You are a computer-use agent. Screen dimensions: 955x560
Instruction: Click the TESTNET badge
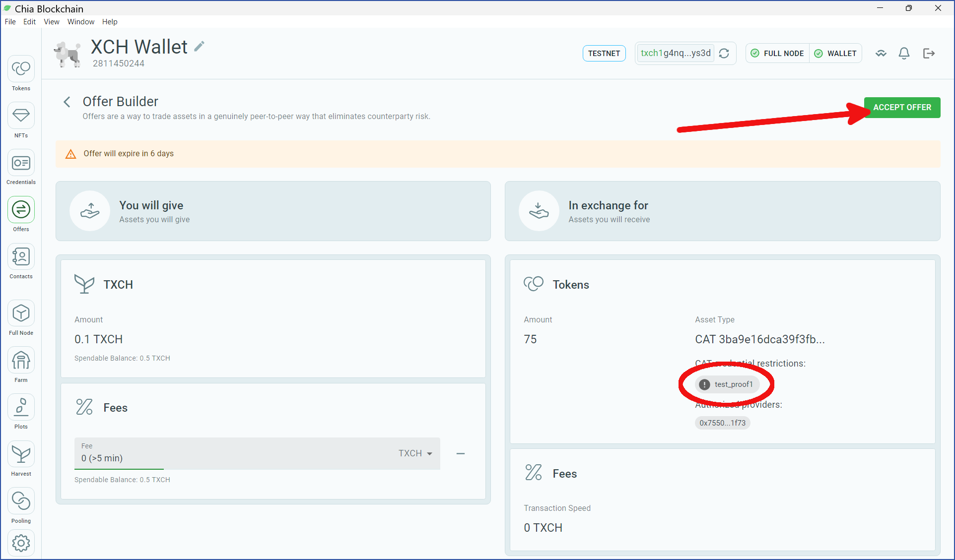(x=604, y=54)
